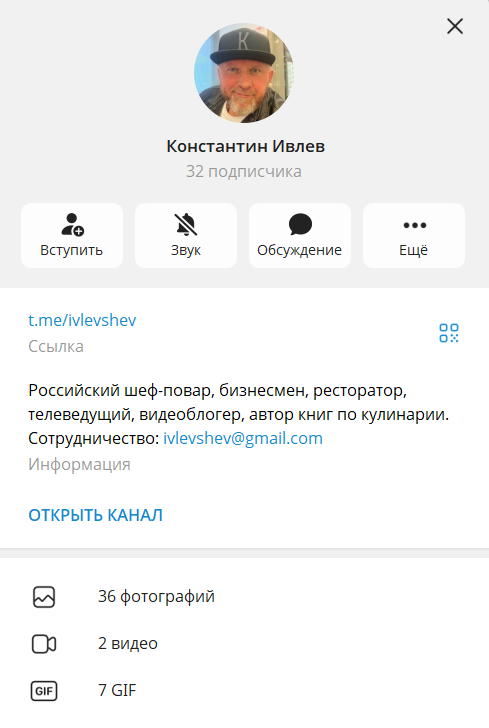The width and height of the screenshot is (489, 728).
Task: Open the 36 фотографий shared photos
Action: (244, 597)
